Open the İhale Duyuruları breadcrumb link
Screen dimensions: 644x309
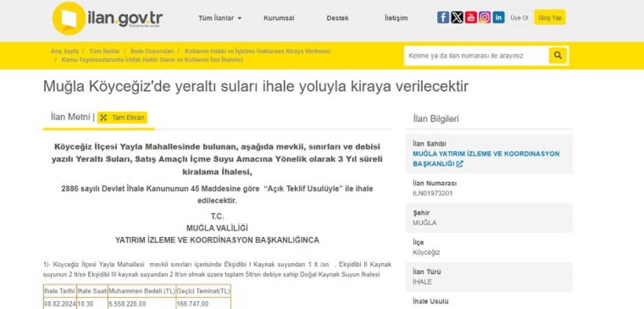click(151, 51)
